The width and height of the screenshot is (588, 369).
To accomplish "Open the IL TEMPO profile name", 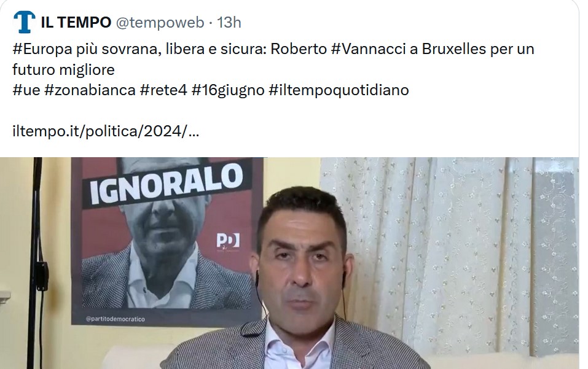I will [x=76, y=23].
